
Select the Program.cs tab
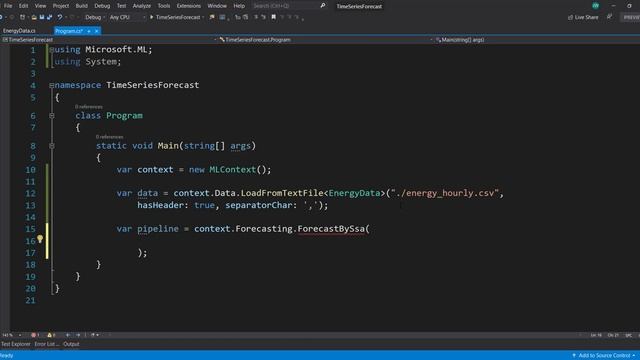pyautogui.click(x=69, y=31)
